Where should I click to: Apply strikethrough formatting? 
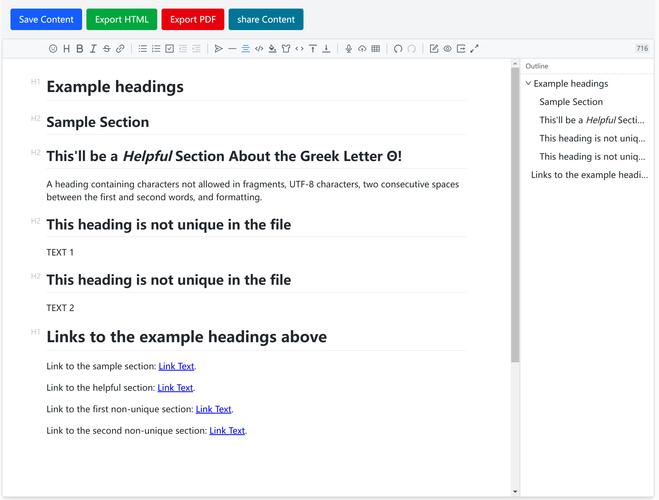coord(106,48)
